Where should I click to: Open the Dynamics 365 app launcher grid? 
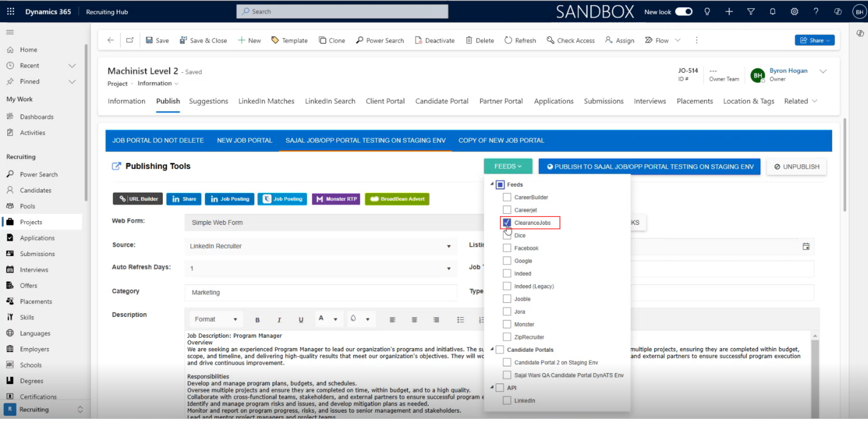point(10,12)
